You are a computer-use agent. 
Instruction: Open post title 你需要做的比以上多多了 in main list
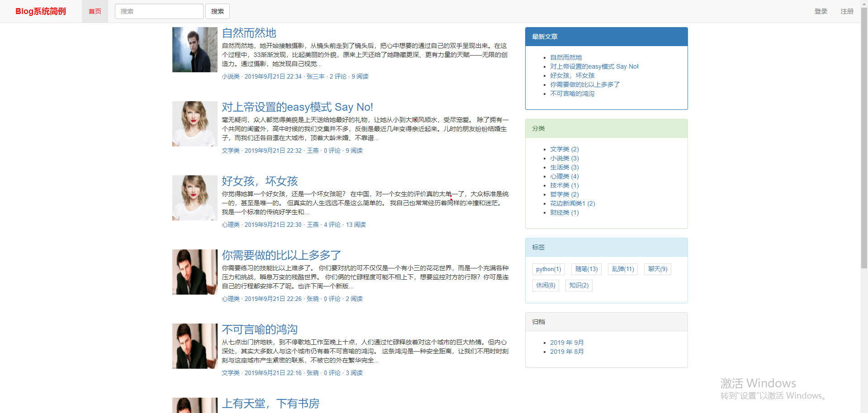pyautogui.click(x=282, y=255)
